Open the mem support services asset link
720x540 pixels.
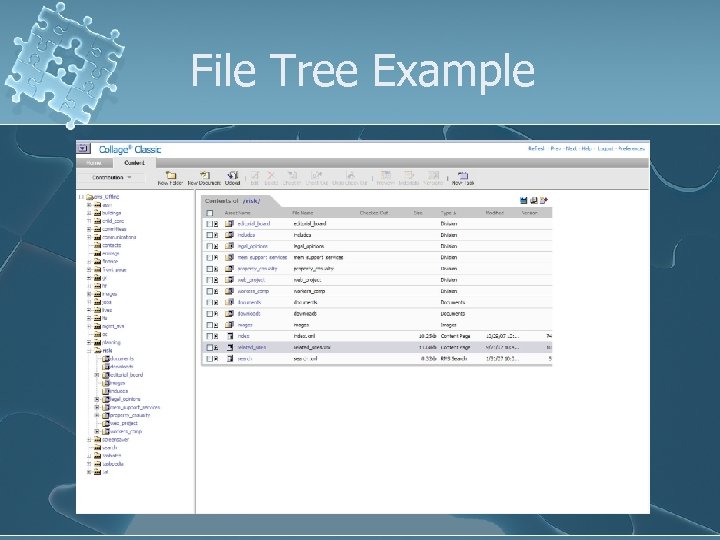coord(262,258)
